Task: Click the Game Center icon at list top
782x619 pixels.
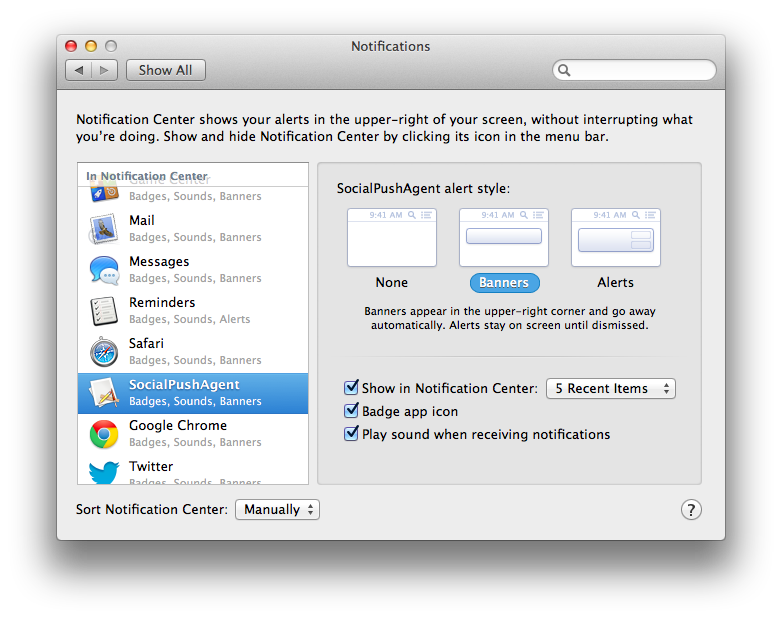Action: (x=105, y=194)
